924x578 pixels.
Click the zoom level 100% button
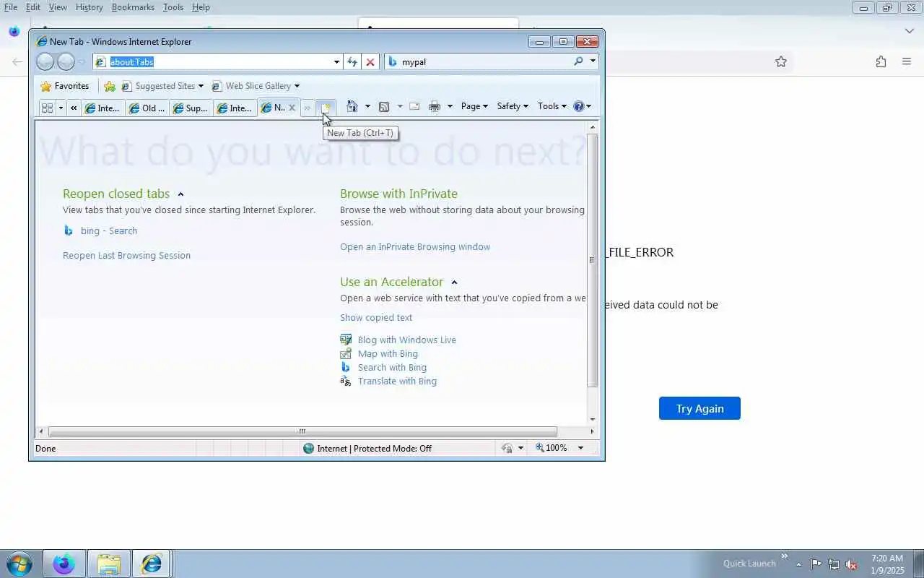click(552, 448)
